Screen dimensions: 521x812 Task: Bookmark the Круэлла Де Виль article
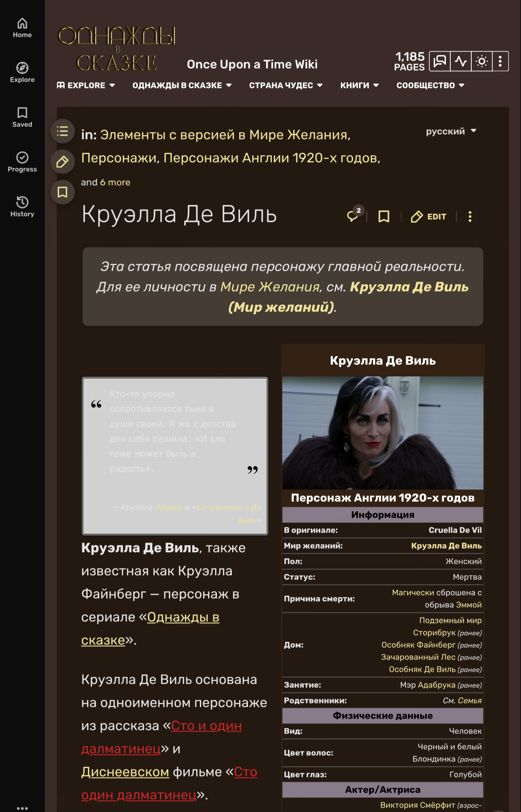[384, 217]
